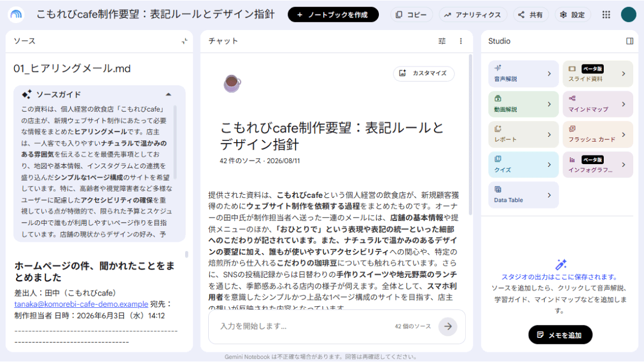Screen dimensions: 644x362
Task: Open スライド資料 options chevron
Action: (624, 74)
